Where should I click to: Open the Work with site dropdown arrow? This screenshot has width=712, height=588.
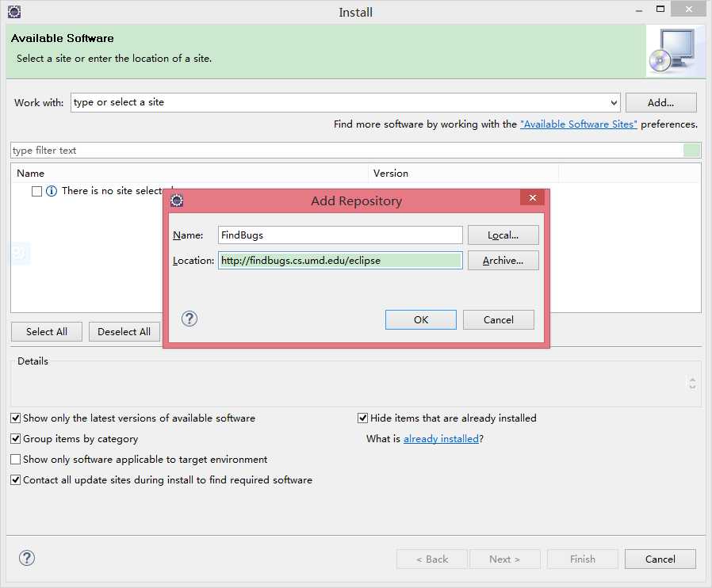click(x=614, y=102)
